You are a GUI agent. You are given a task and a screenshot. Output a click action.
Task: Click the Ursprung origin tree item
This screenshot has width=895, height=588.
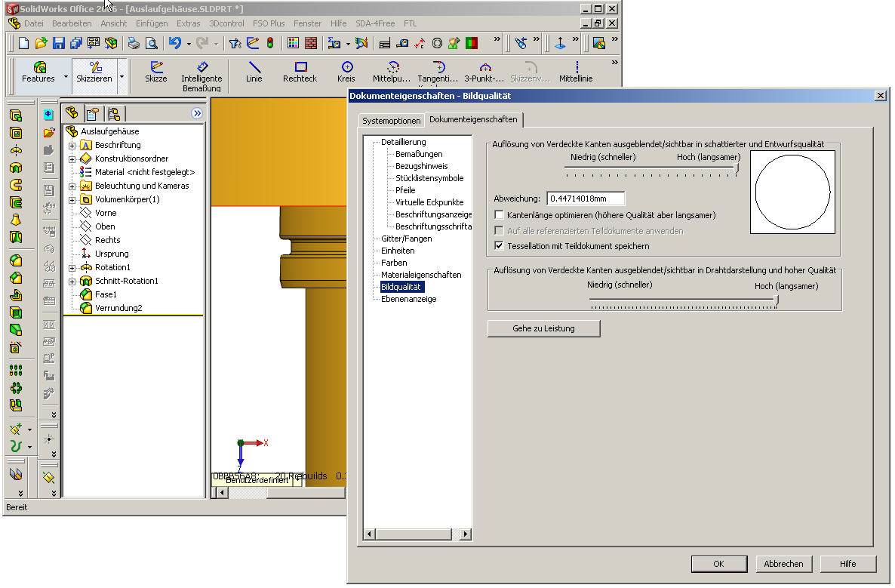point(111,254)
